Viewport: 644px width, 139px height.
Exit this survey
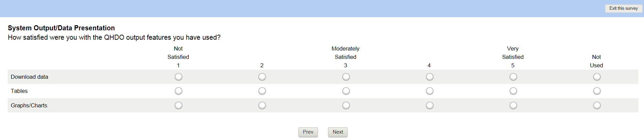tap(623, 8)
